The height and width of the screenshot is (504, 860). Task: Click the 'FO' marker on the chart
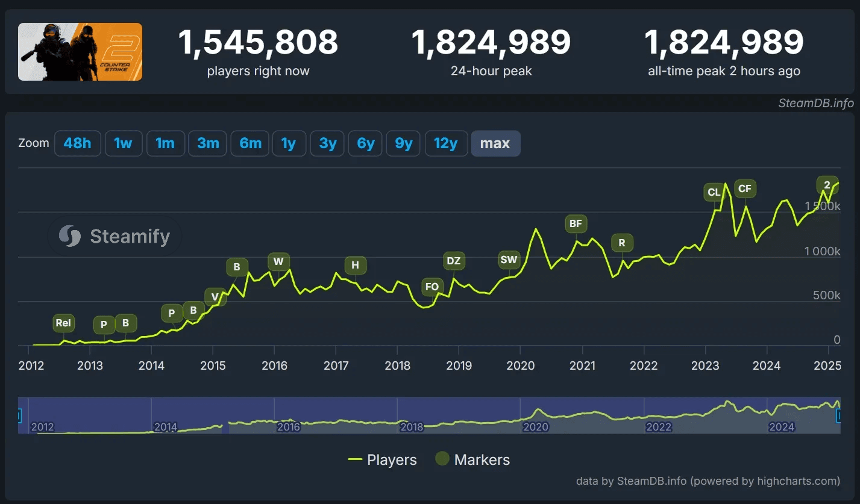click(432, 287)
